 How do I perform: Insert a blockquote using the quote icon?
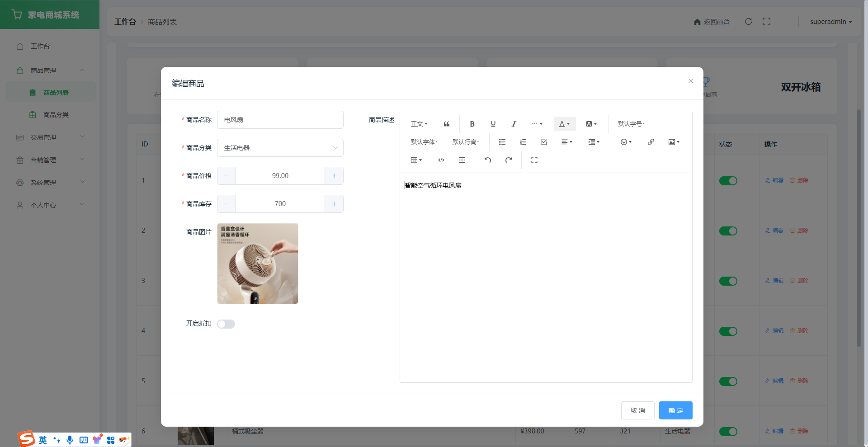coord(447,124)
